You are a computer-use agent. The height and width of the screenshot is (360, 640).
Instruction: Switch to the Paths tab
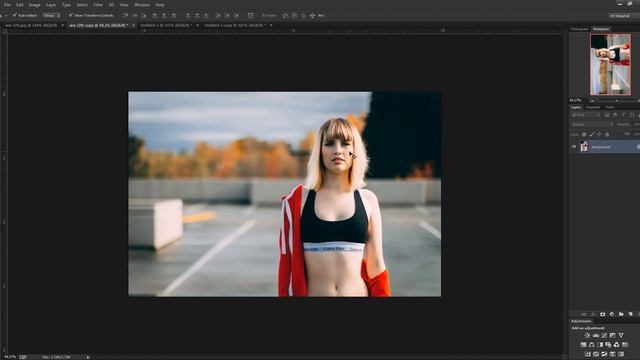click(x=610, y=107)
